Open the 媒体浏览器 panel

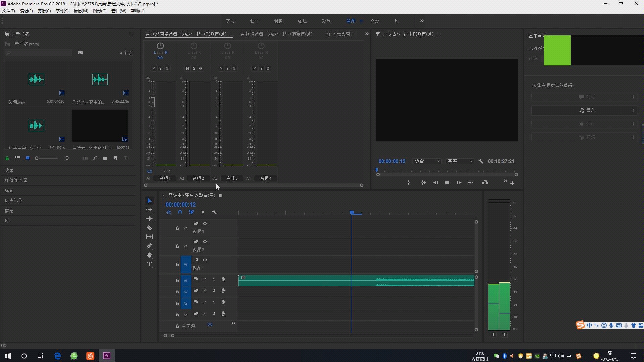[16, 180]
